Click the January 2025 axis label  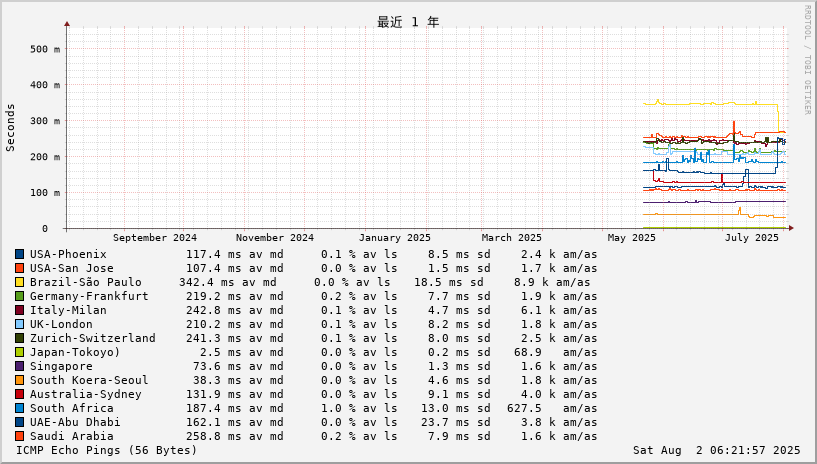point(394,238)
